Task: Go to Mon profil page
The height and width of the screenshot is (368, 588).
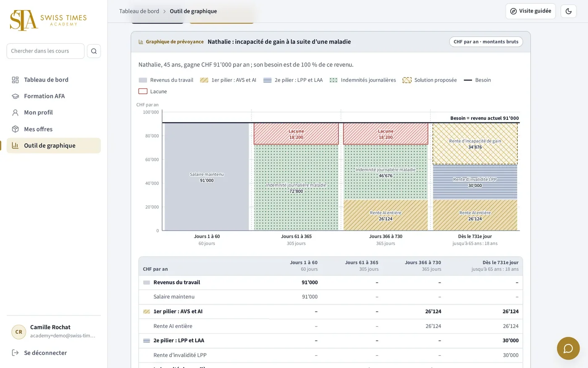Action: (54, 112)
